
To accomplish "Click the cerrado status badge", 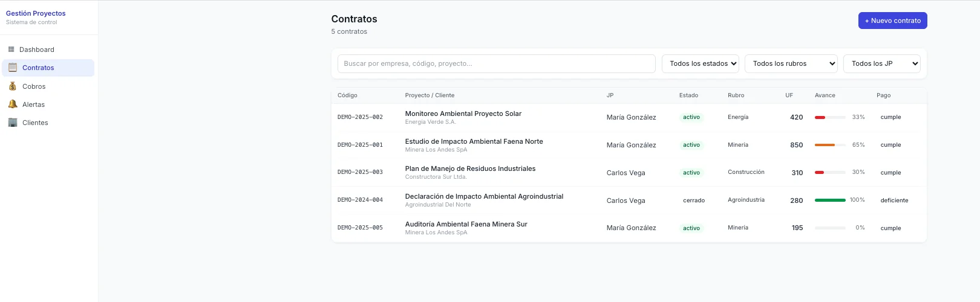I will click(694, 201).
